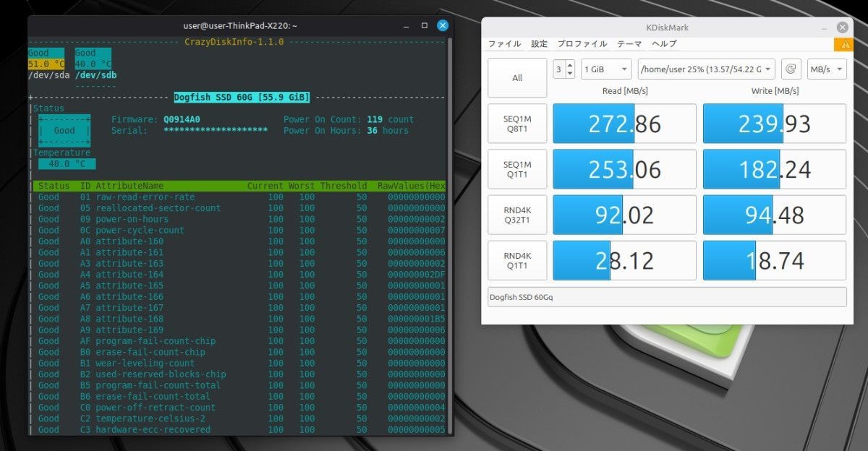
Task: Click the 92.02 random read result
Action: (624, 215)
